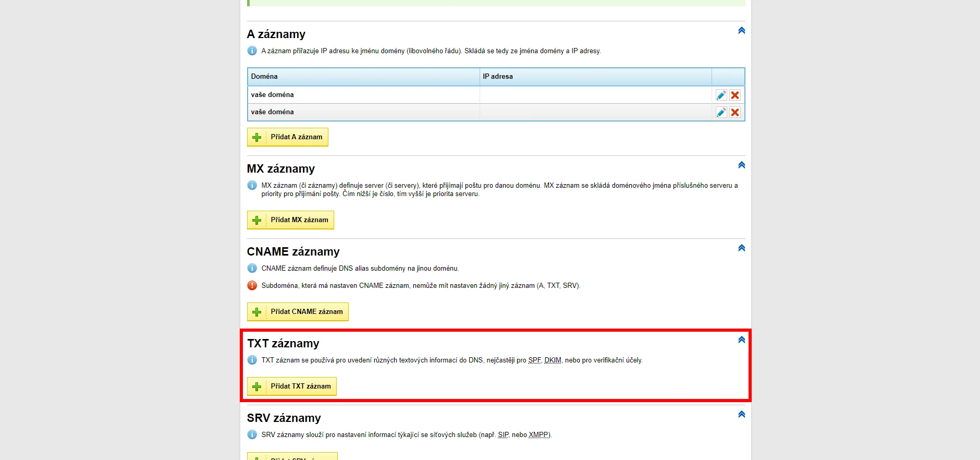Collapse the CNAME záznamy section
This screenshot has height=460, width=980.
tap(741, 248)
